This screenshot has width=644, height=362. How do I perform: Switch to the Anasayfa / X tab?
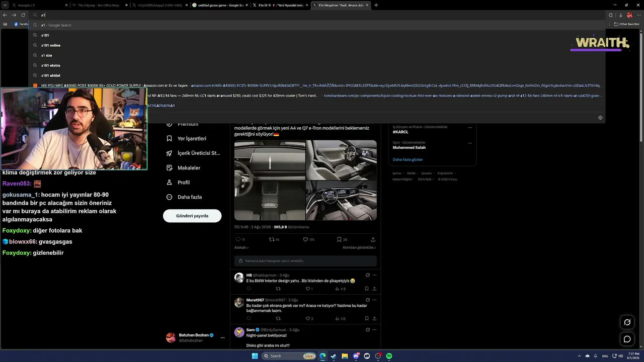(x=39, y=5)
